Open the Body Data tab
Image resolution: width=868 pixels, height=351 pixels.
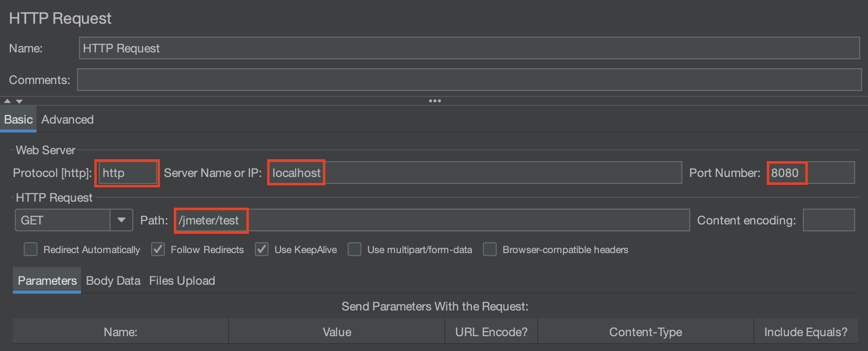point(113,281)
